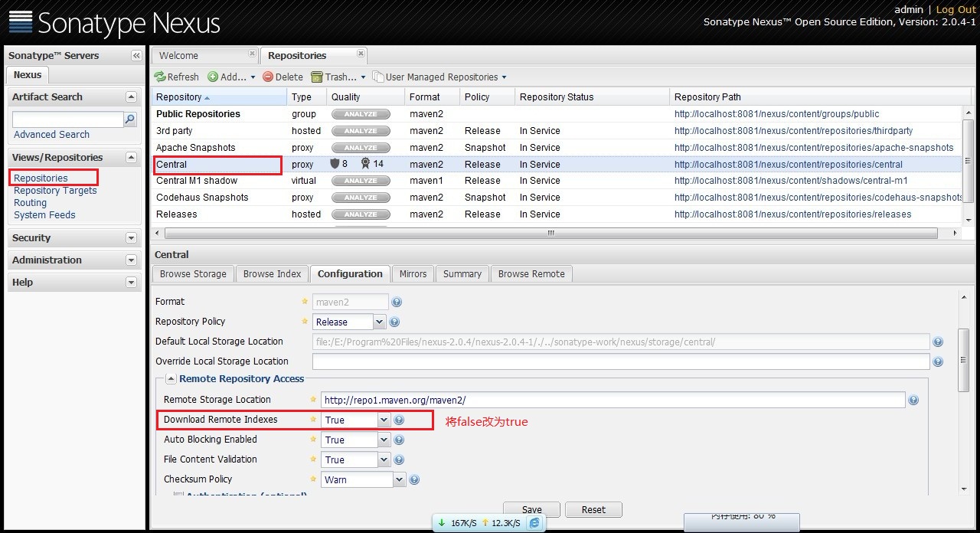
Task: Select the Codehaus Snapshots repository row
Action: click(557, 198)
